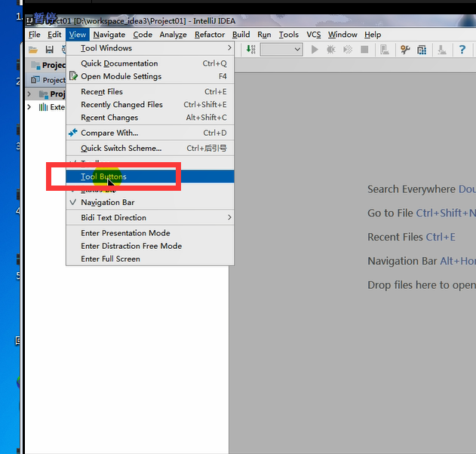Choose Enter Full Screen
This screenshot has height=454, width=476.
[150, 259]
